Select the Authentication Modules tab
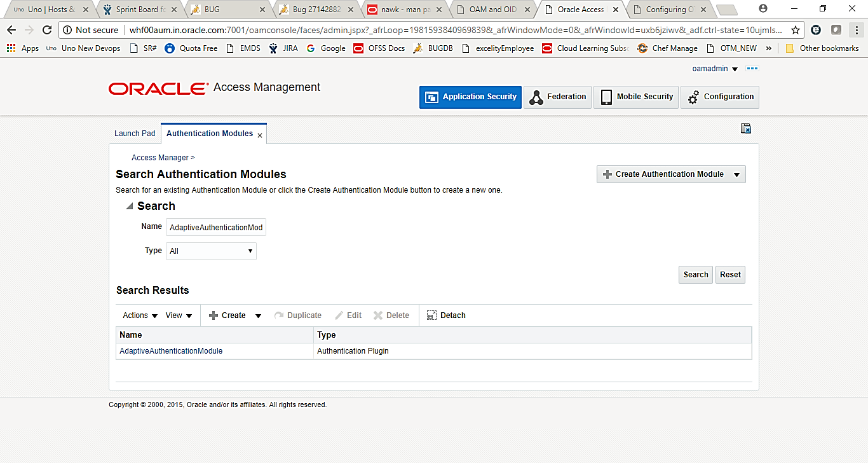Viewport: 868px width, 463px height. click(x=210, y=134)
